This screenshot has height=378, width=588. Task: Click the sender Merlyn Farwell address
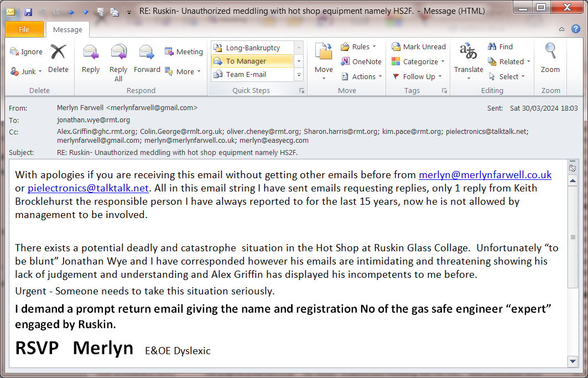(x=127, y=108)
